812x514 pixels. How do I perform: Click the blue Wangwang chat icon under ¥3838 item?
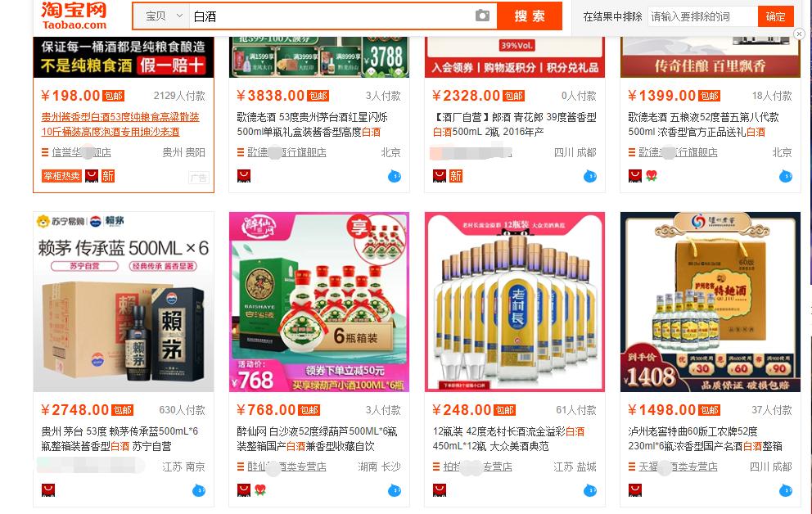(395, 177)
